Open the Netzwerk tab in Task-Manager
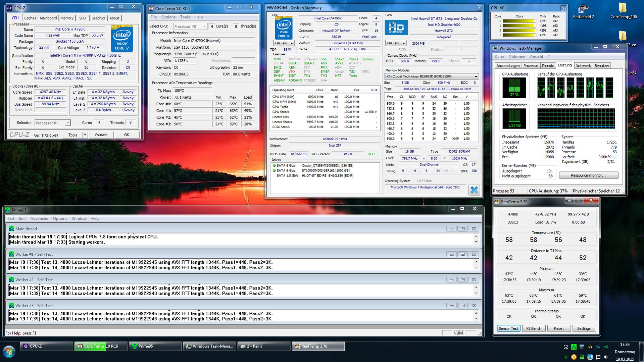 click(583, 66)
